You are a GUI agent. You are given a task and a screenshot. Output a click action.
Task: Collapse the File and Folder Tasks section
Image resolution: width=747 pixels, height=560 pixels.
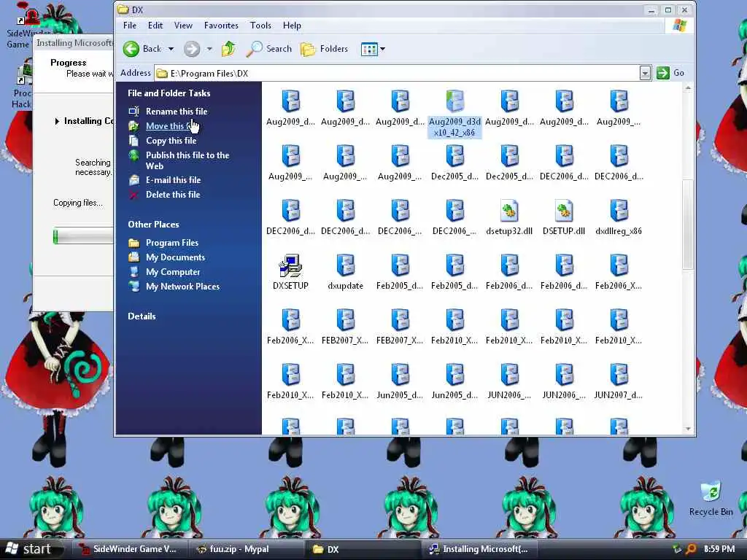[x=169, y=93]
